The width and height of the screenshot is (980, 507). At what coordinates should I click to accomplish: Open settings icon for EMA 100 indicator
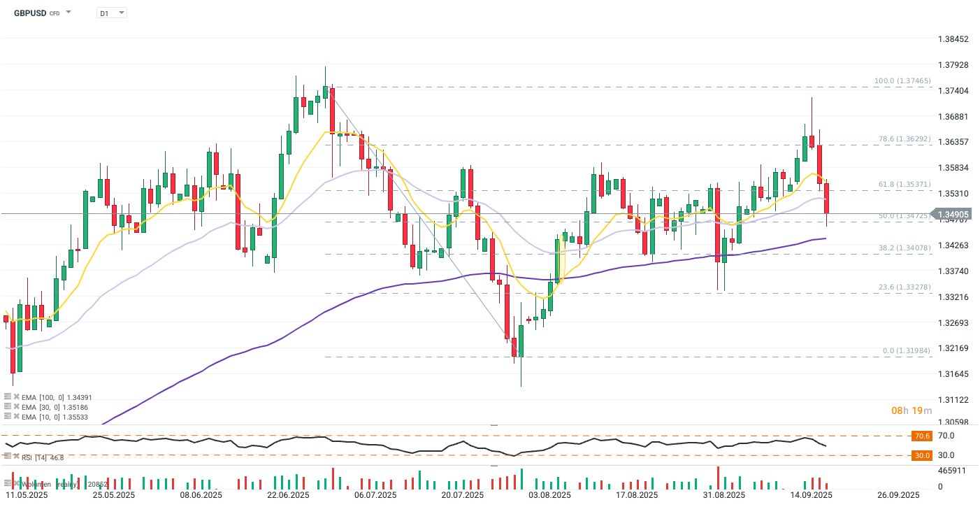(x=8, y=396)
